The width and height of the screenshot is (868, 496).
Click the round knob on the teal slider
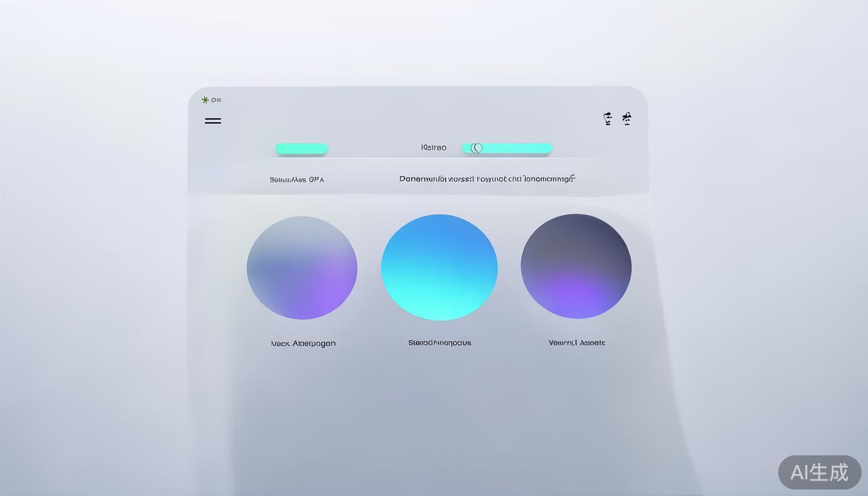477,148
